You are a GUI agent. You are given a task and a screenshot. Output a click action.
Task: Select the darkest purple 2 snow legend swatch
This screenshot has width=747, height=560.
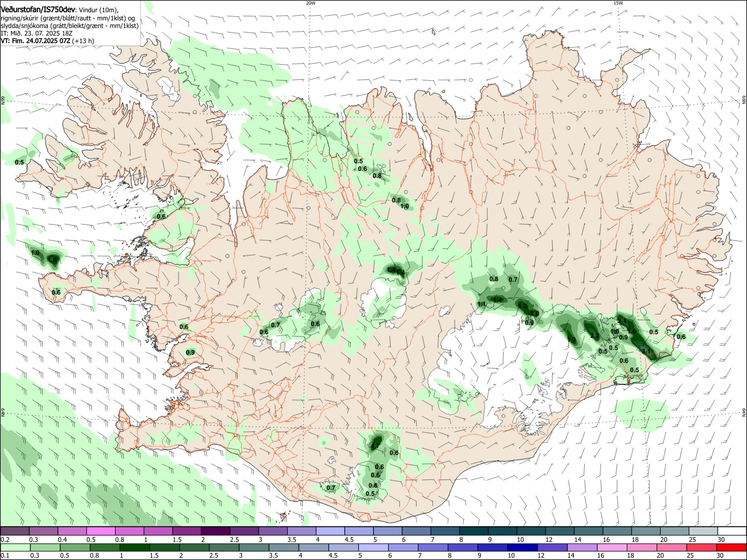[215, 531]
